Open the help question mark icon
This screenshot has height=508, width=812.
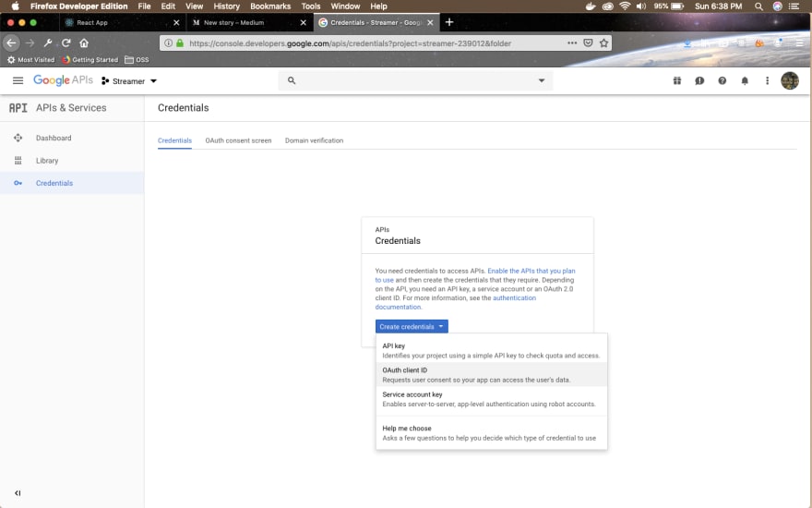coord(722,80)
